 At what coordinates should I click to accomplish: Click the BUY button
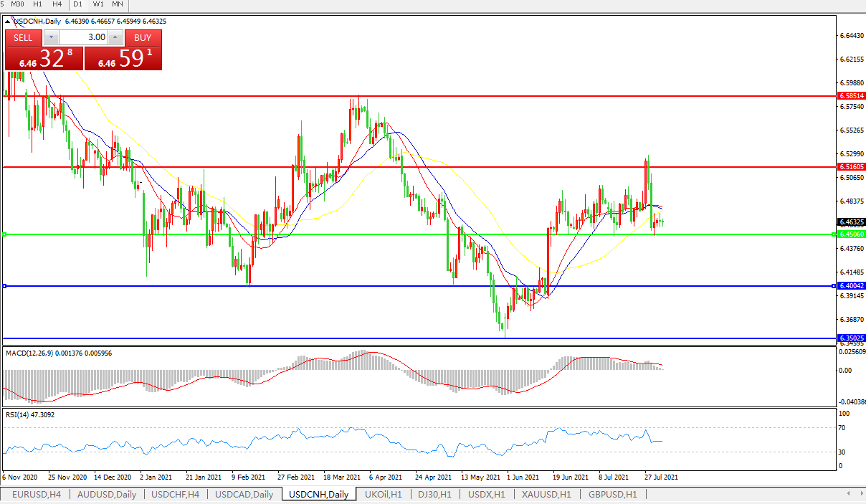point(143,37)
